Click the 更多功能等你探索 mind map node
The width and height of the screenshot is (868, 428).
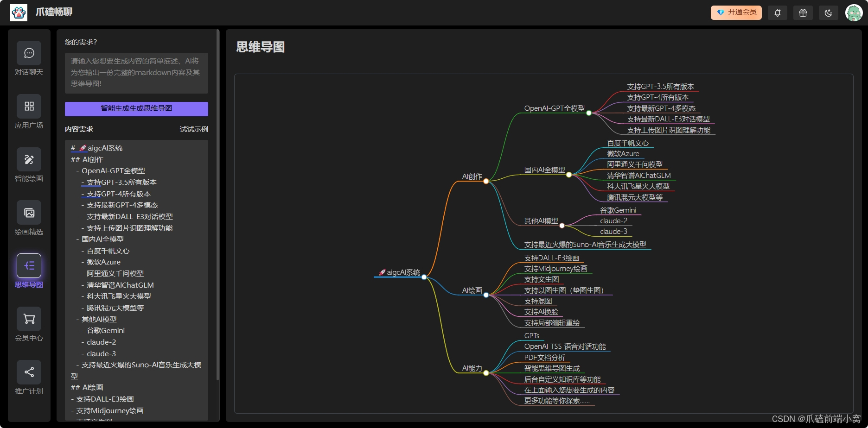tap(557, 401)
